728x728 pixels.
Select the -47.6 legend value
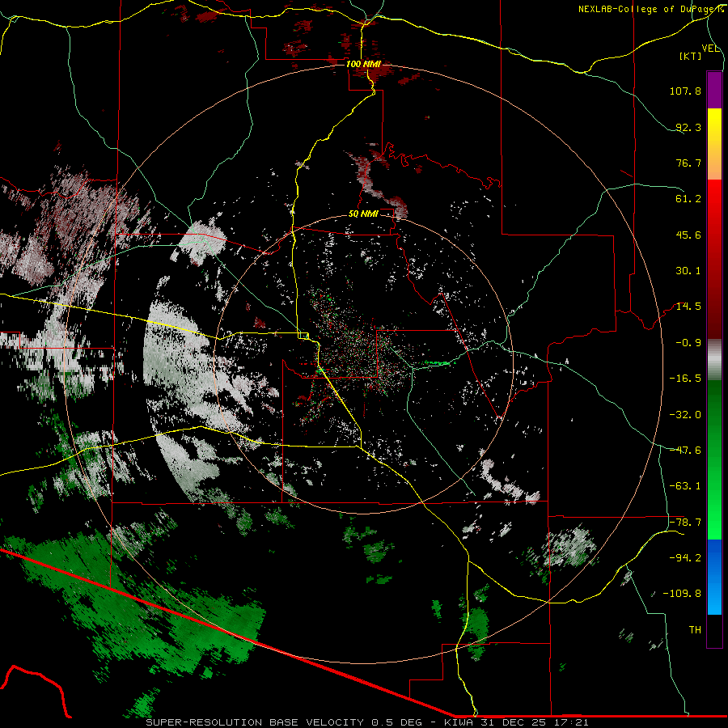[x=685, y=451]
